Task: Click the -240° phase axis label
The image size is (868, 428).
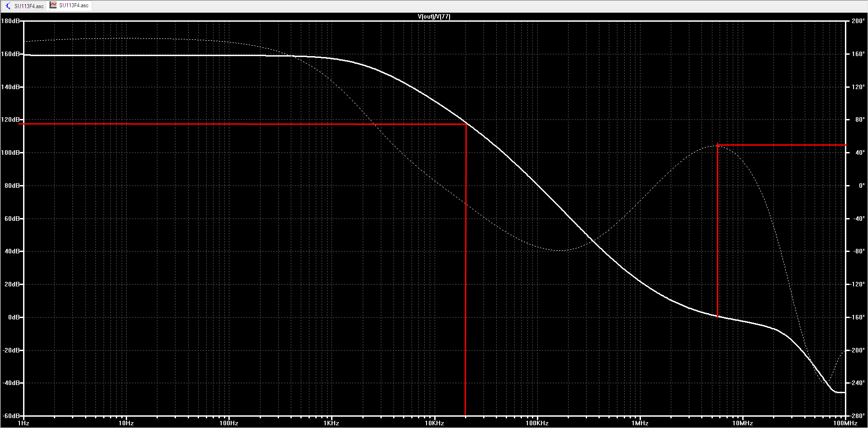Action: pyautogui.click(x=858, y=383)
